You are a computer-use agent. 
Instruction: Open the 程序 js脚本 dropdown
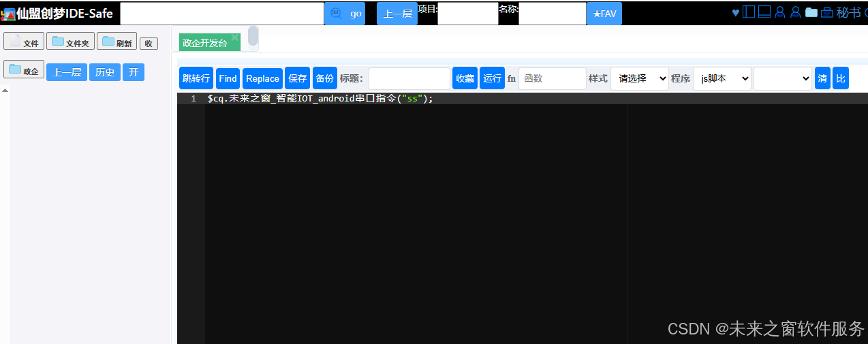pos(722,78)
